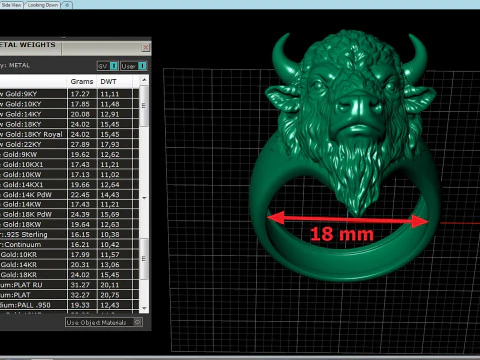The height and width of the screenshot is (360, 480).
Task: Select the Gold:18KW row
Action: click(x=69, y=224)
